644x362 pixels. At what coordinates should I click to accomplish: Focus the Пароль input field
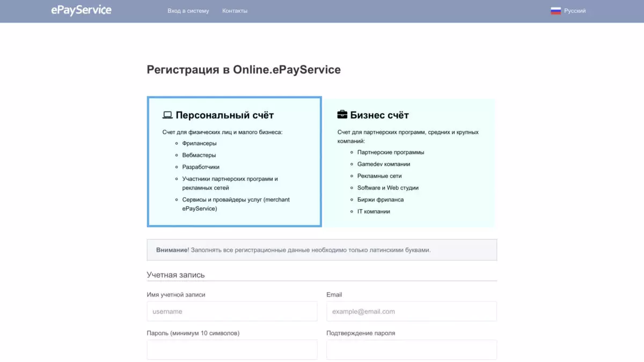(x=232, y=350)
